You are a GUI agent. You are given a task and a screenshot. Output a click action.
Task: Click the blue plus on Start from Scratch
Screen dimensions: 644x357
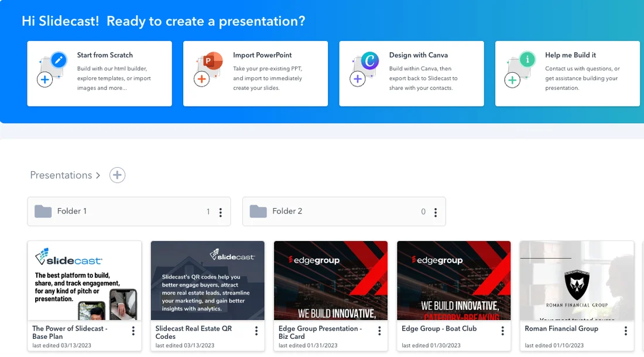click(44, 80)
